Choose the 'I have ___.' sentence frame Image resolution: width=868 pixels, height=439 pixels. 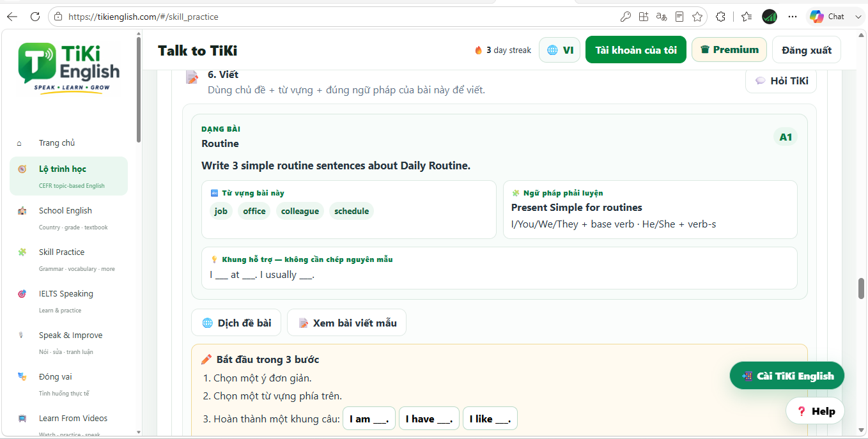click(429, 419)
